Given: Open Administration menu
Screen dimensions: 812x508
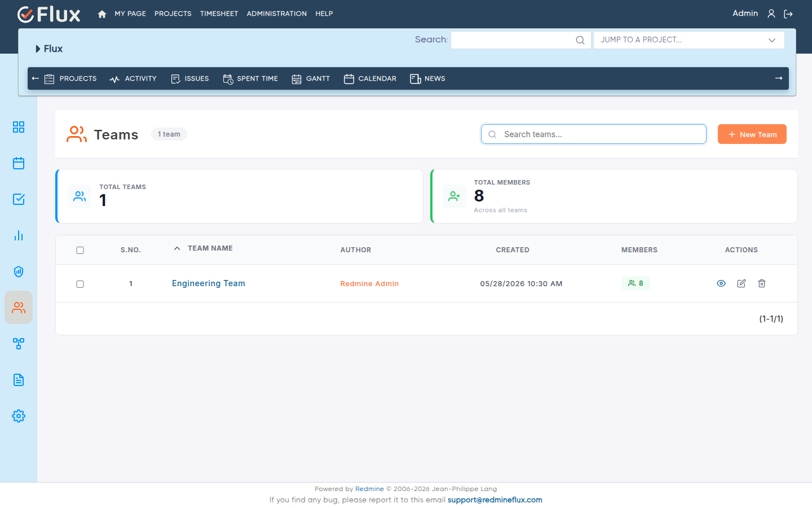Looking at the screenshot, I should pyautogui.click(x=277, y=14).
